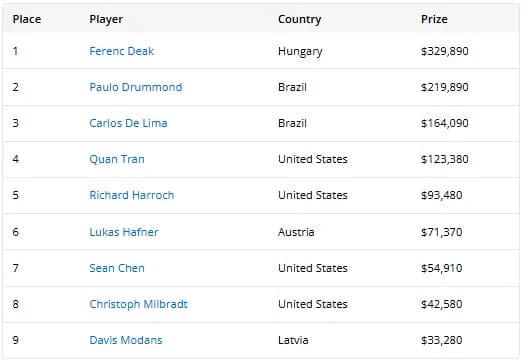Open Davis Modans profile link

[x=126, y=340]
